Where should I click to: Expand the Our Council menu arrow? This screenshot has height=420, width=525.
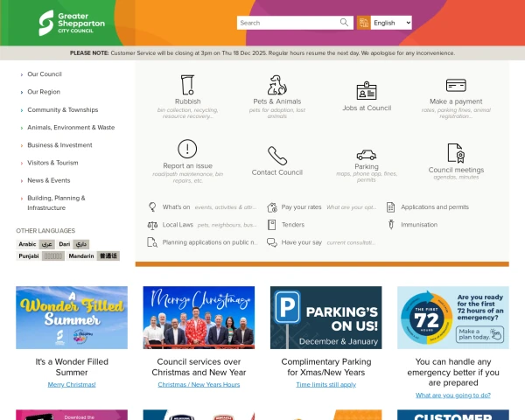point(22,74)
